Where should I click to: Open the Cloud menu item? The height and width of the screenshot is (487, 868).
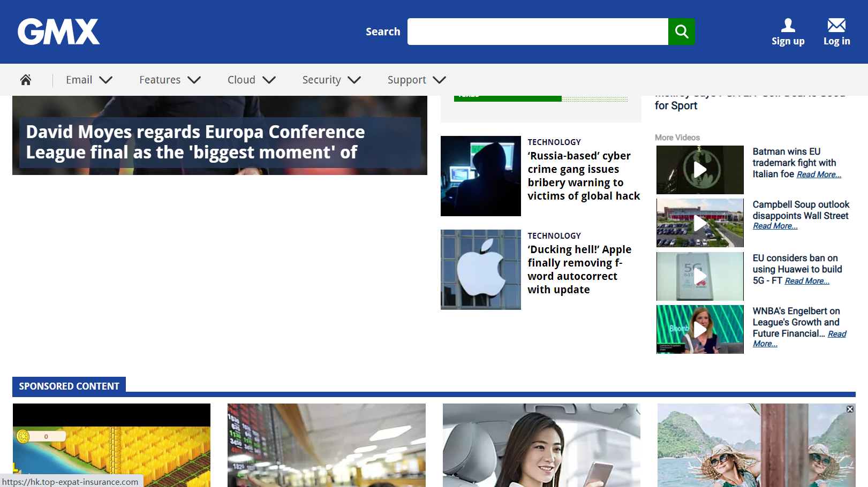coord(241,80)
